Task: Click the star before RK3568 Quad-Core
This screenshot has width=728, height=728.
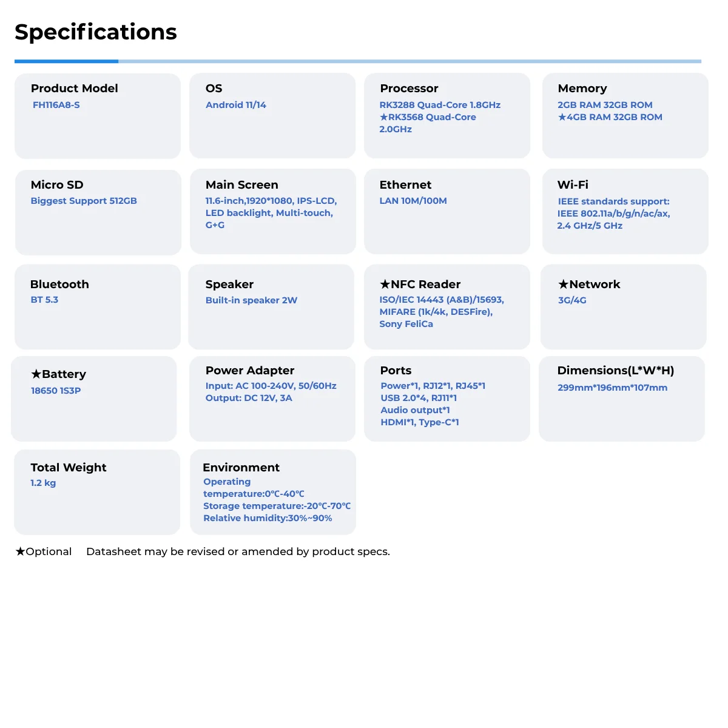Action: (x=383, y=117)
